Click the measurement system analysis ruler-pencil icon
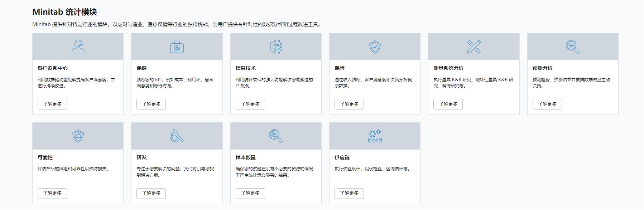 474,47
